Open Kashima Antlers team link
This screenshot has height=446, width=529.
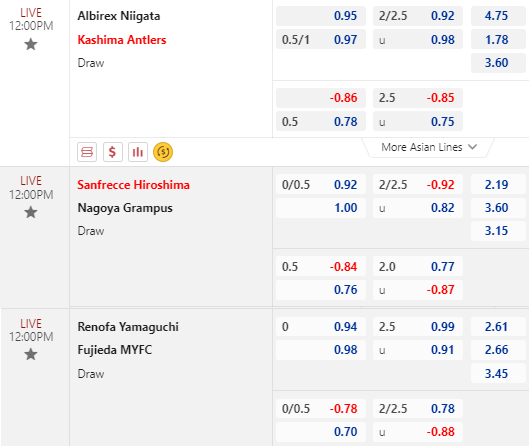[122, 40]
